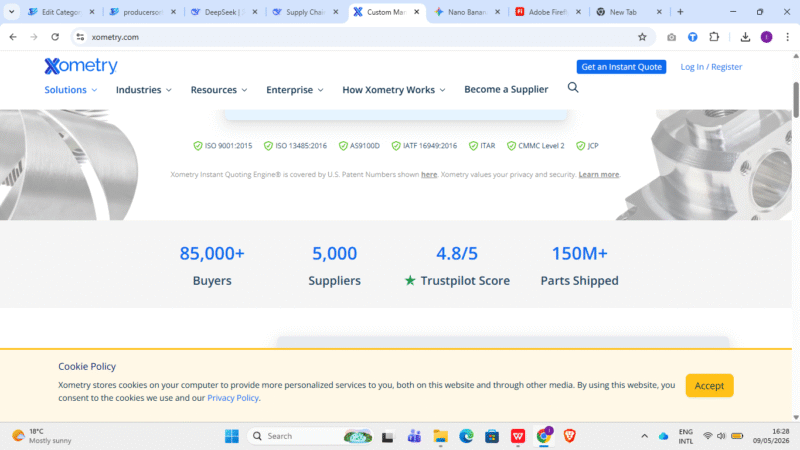Click the browser back arrow
The height and width of the screenshot is (450, 800).
tap(13, 37)
